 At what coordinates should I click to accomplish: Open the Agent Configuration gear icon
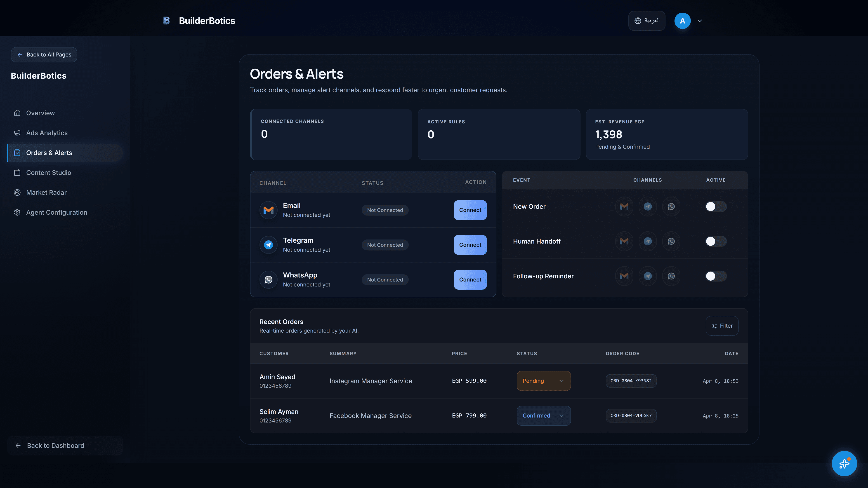[x=18, y=213]
